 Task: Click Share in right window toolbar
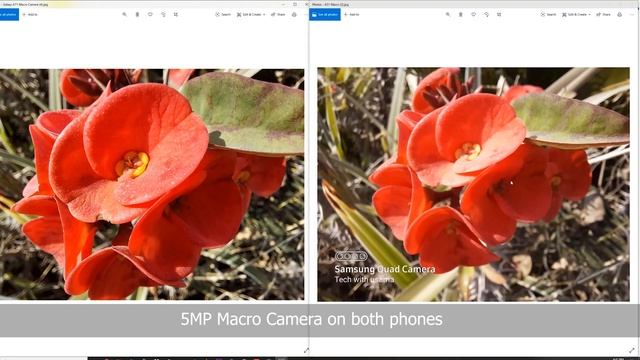pyautogui.click(x=603, y=14)
